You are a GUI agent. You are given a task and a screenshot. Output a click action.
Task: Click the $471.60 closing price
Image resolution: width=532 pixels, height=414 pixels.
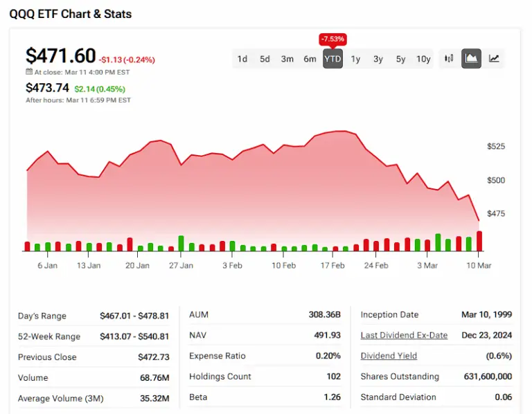61,55
